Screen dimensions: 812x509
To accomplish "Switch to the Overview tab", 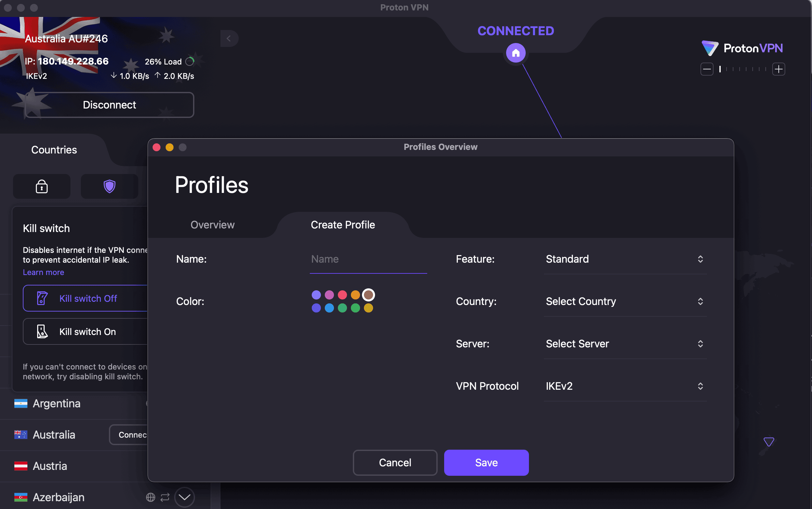I will 212,225.
